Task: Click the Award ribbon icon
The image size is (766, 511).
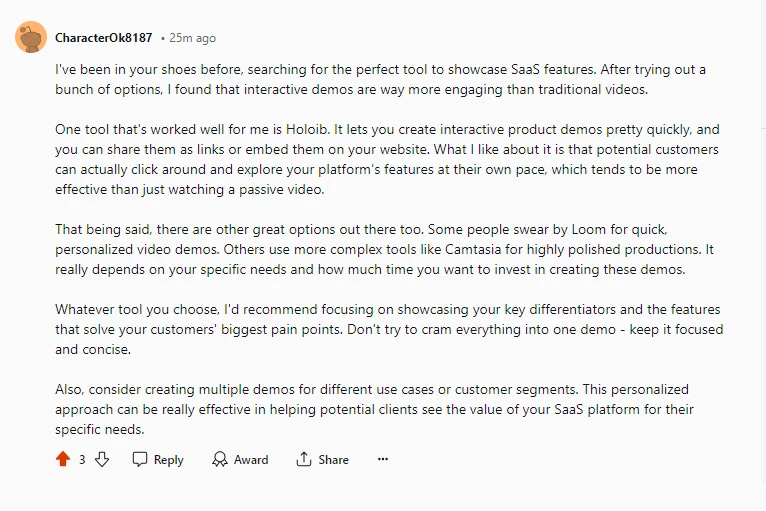Action: point(220,459)
